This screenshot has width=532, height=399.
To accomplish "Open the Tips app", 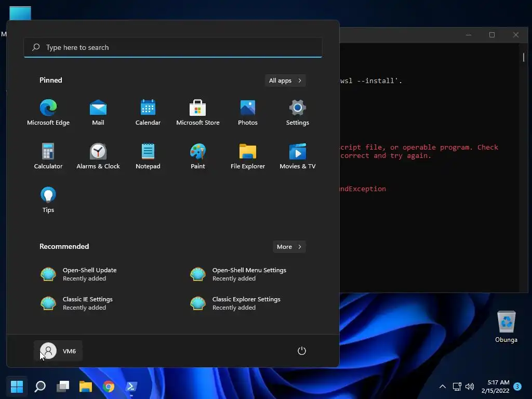I will pyautogui.click(x=48, y=200).
